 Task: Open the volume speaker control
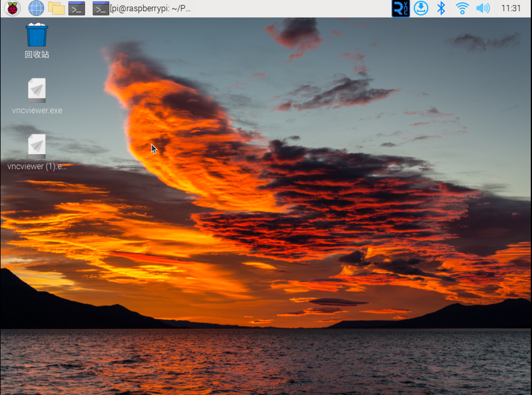(483, 8)
